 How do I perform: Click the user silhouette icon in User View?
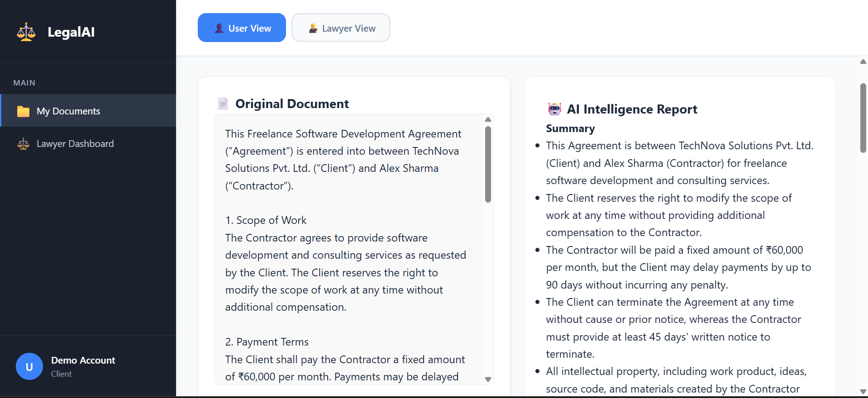(219, 28)
